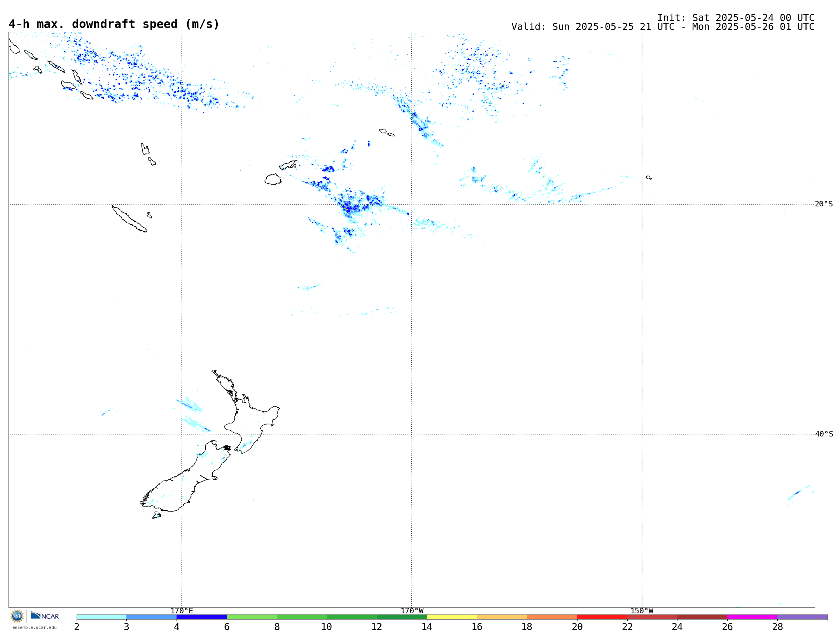
Task: Click the colorbar tick label 10
Action: pyautogui.click(x=327, y=627)
